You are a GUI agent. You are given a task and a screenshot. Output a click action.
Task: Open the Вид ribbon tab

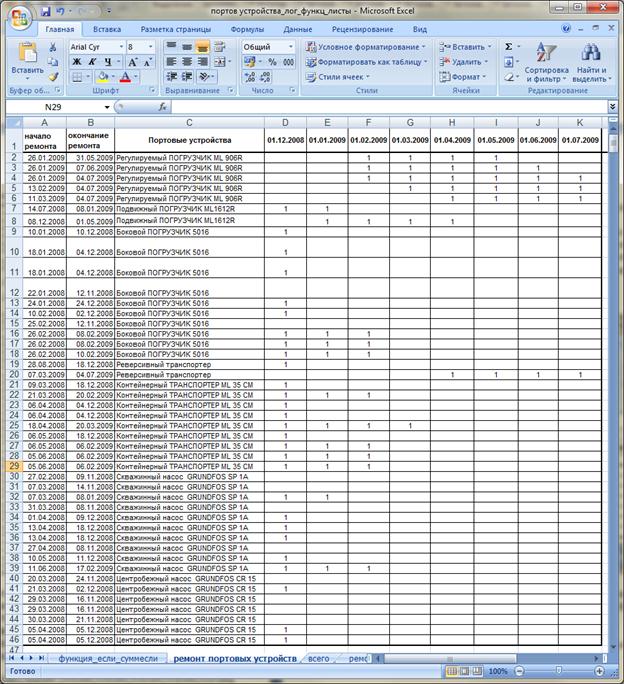click(419, 29)
